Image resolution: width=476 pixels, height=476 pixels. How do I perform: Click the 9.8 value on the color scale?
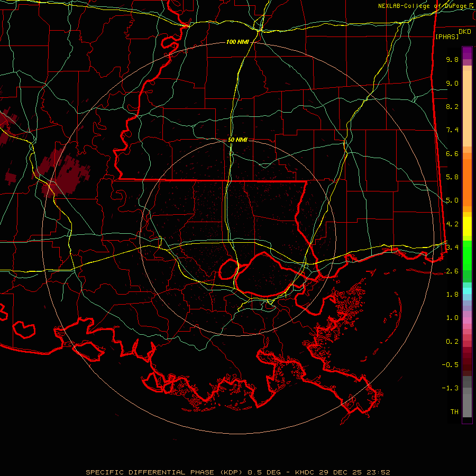click(x=452, y=59)
